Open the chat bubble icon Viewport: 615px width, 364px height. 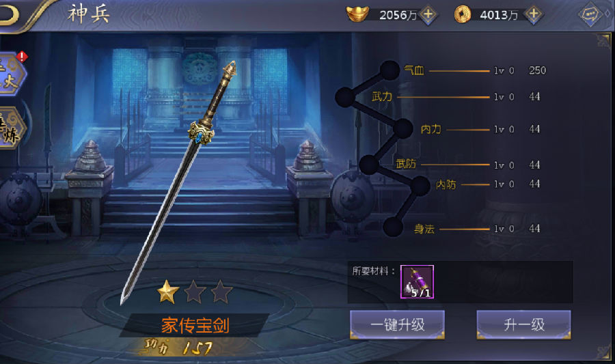(590, 15)
